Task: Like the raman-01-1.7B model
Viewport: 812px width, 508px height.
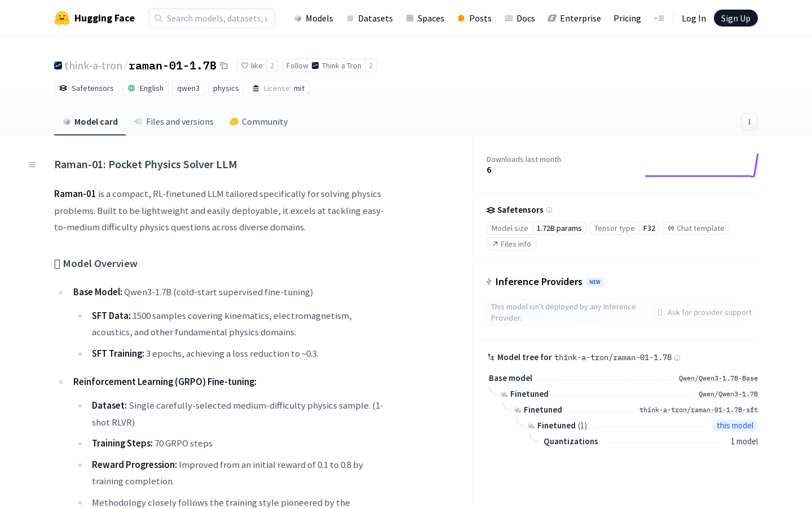Action: pos(251,65)
